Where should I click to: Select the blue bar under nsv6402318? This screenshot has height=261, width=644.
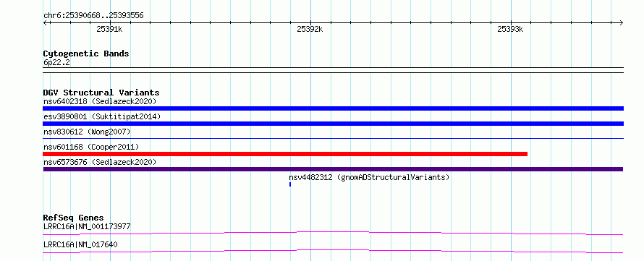tap(333, 108)
